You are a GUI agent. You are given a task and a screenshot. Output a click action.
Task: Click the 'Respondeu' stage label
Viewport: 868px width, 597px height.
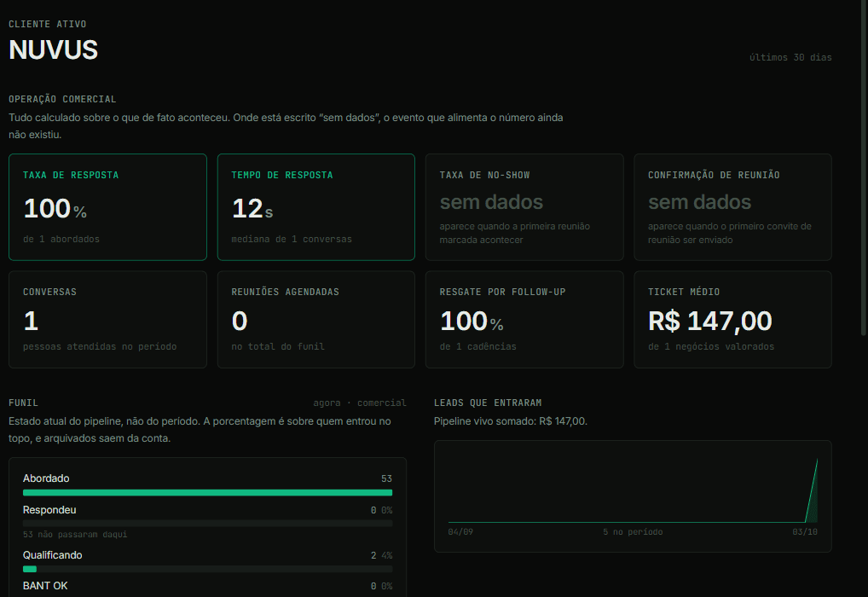click(49, 510)
